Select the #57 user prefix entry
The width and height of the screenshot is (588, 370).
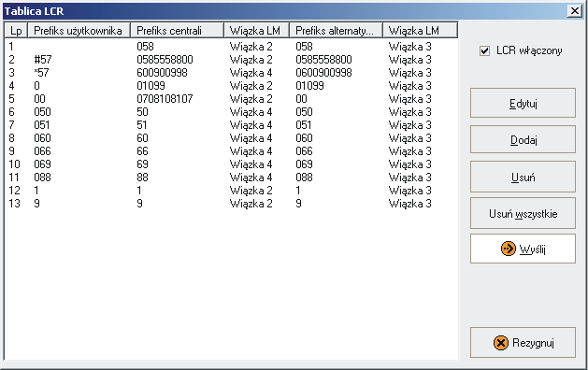coord(43,60)
